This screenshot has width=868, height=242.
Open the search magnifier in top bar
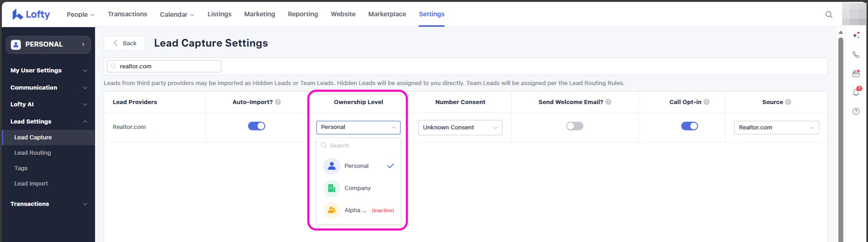pos(829,14)
